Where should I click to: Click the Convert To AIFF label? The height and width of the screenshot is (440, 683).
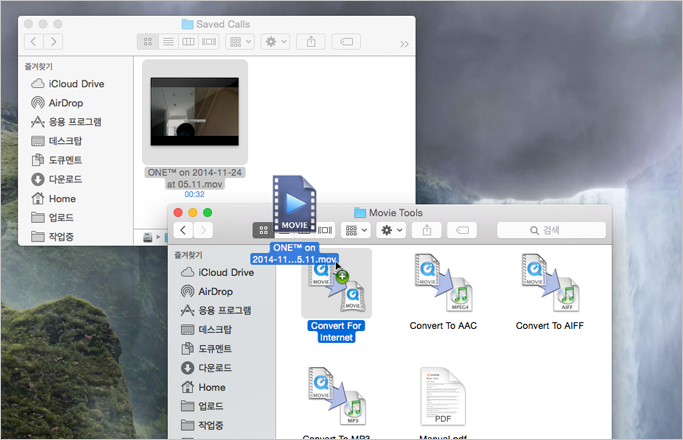(550, 325)
